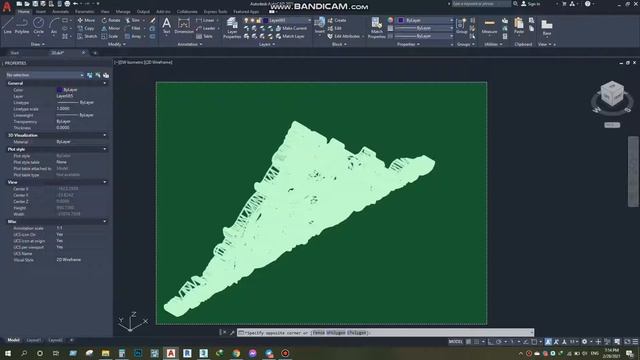The height and width of the screenshot is (360, 640).
Task: Select the Line tool
Action: coord(7,25)
